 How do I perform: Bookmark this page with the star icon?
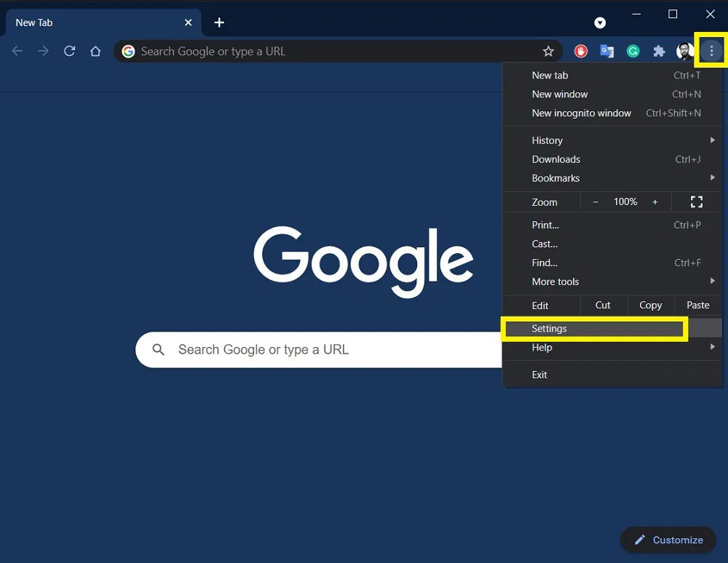pos(548,51)
